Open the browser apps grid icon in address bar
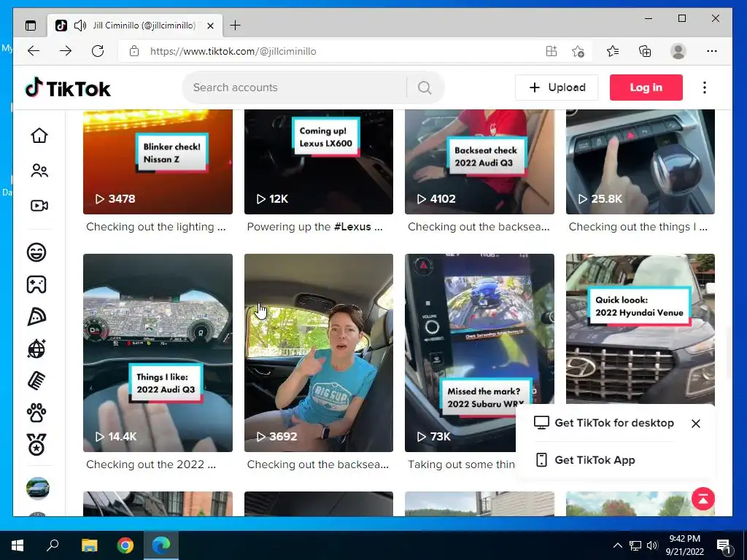The width and height of the screenshot is (747, 560). [x=551, y=51]
